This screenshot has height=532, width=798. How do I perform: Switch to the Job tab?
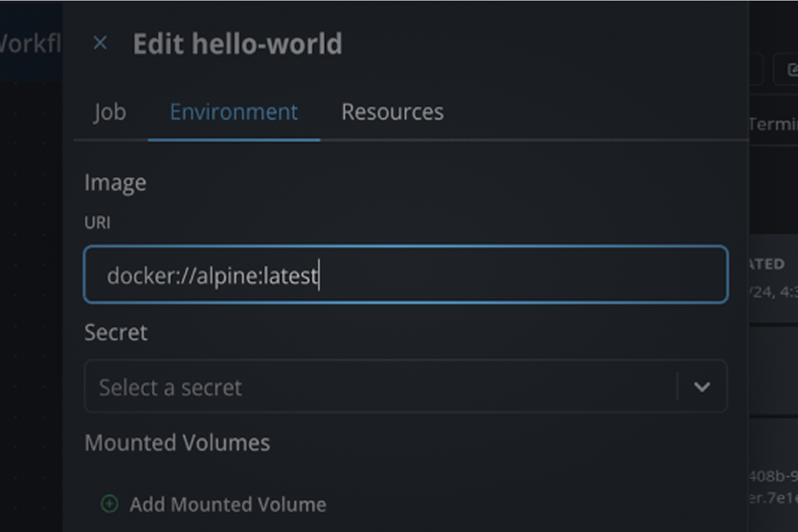point(110,112)
